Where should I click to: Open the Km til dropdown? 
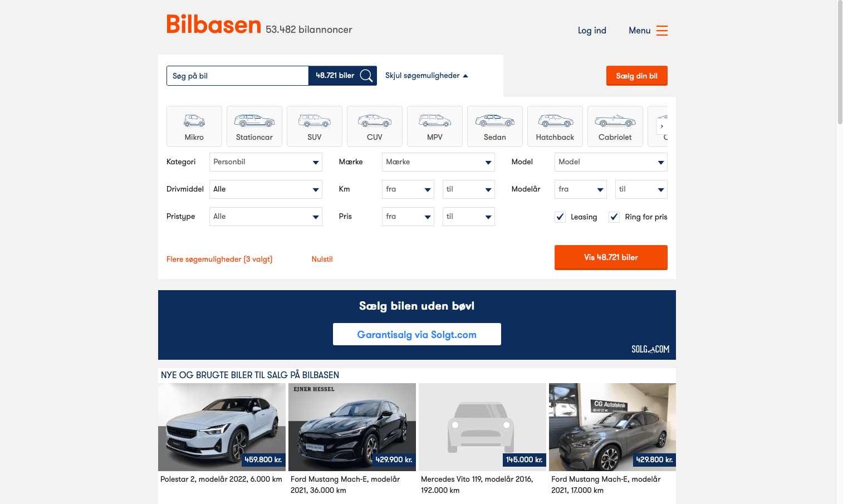click(469, 189)
